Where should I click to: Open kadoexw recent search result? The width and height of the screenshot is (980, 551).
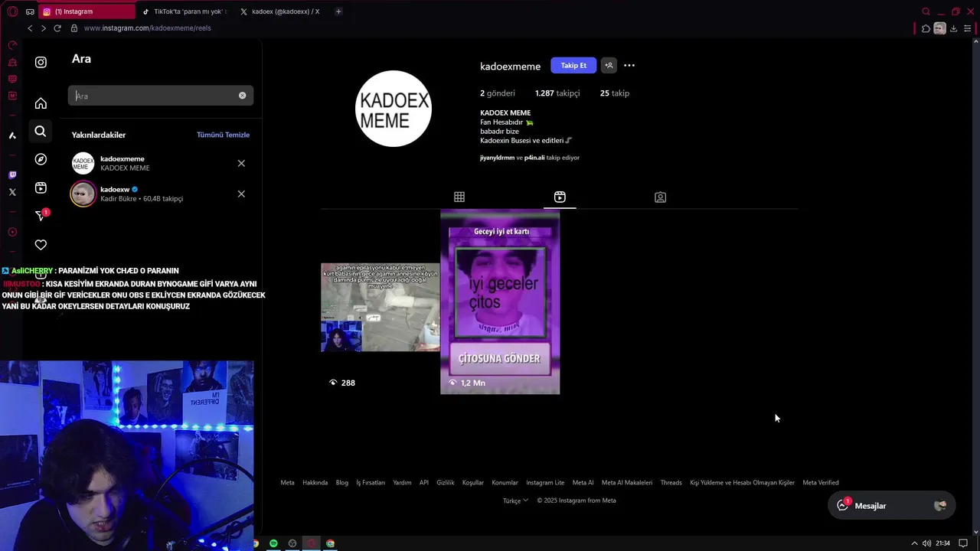(x=161, y=194)
